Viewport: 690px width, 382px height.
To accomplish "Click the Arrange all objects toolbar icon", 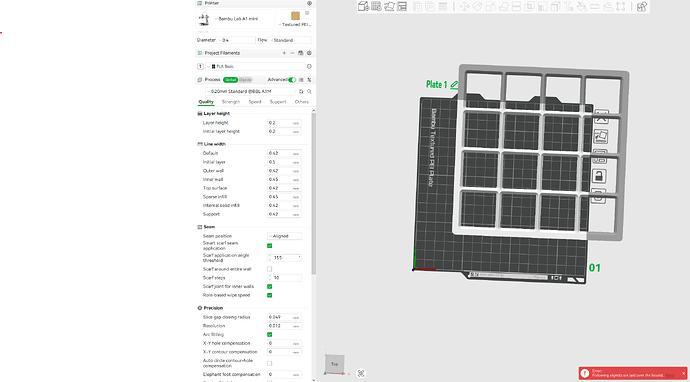I will [402, 6].
